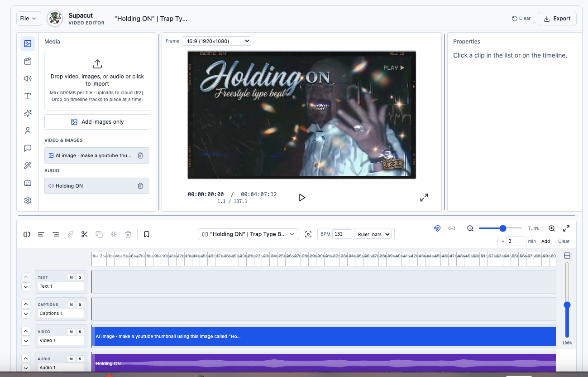Mute the Audio 1 track
Viewport: 588px width, 377px height.
point(71,358)
